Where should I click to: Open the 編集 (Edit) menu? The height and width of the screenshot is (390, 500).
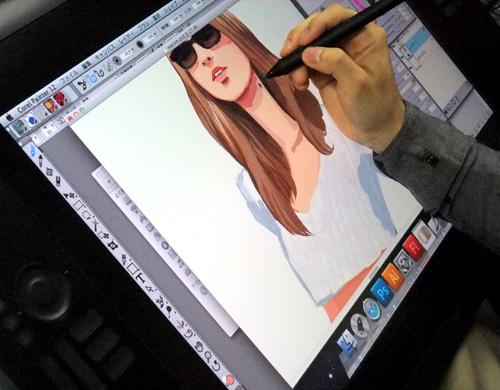point(87,65)
